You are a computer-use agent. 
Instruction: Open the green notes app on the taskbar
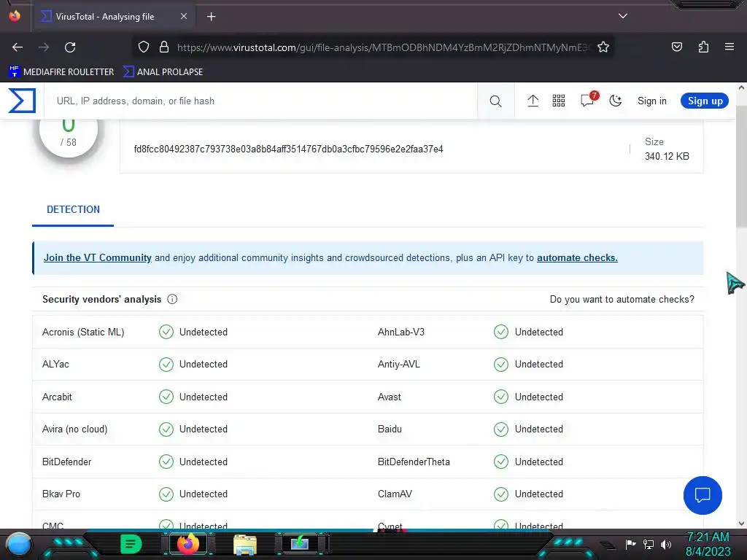point(131,544)
